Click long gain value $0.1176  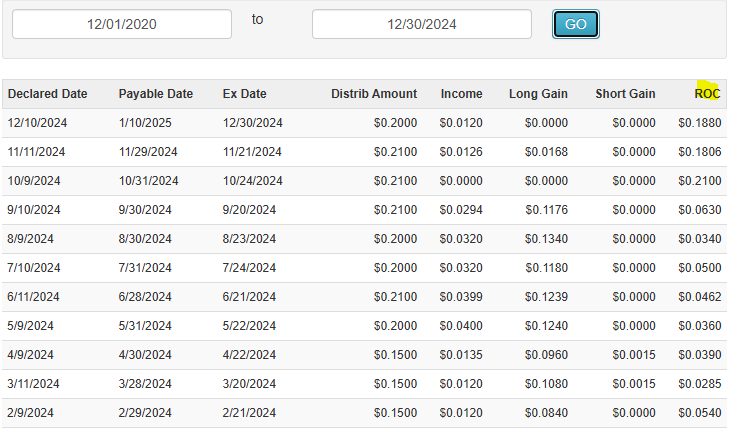[x=546, y=210]
